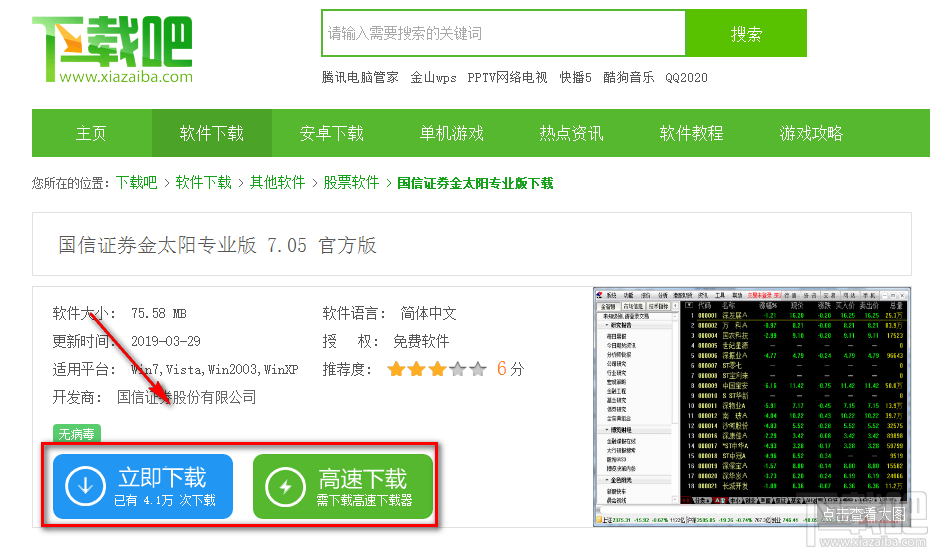Focus the keyword search input field
Image resolution: width=930 pixels, height=547 pixels.
[504, 33]
